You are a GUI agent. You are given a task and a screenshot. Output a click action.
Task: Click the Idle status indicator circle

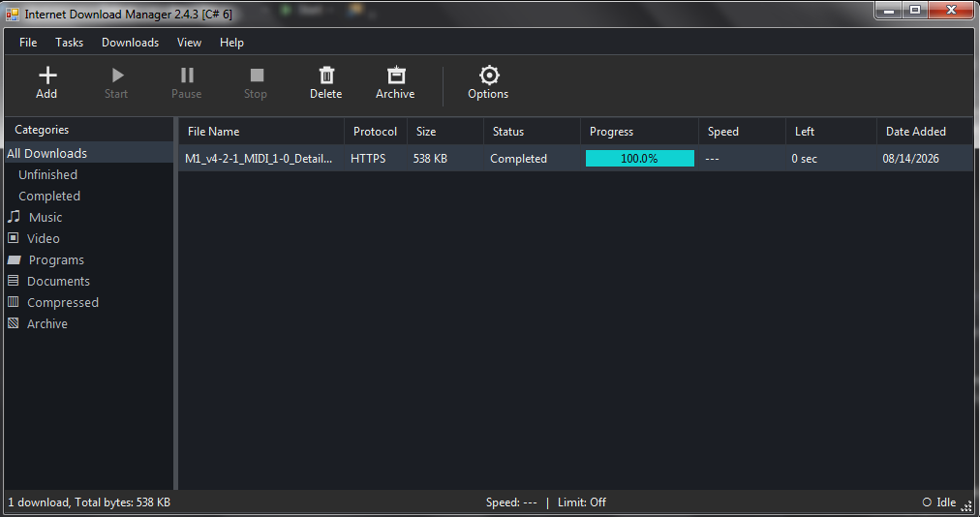[x=927, y=502]
